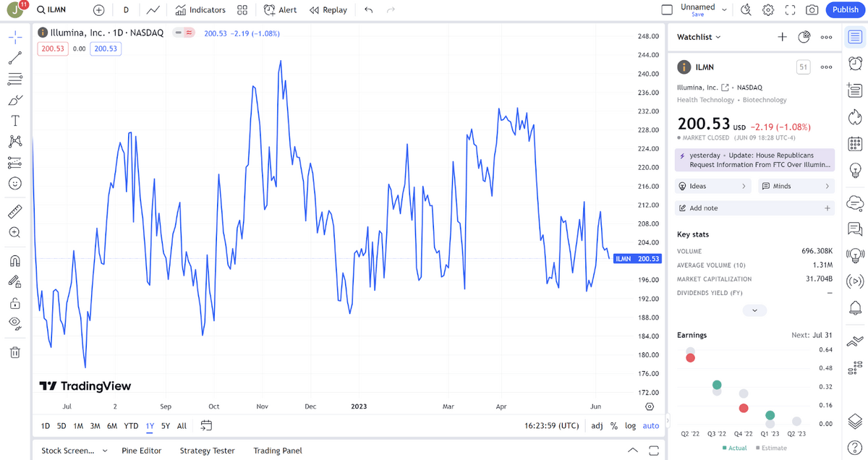Create an Alert

pyautogui.click(x=281, y=10)
